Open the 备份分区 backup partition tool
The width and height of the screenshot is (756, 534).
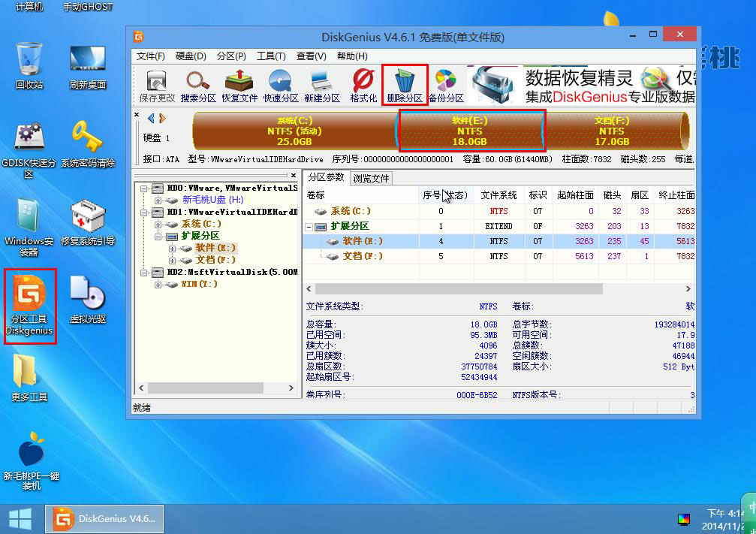pyautogui.click(x=446, y=86)
